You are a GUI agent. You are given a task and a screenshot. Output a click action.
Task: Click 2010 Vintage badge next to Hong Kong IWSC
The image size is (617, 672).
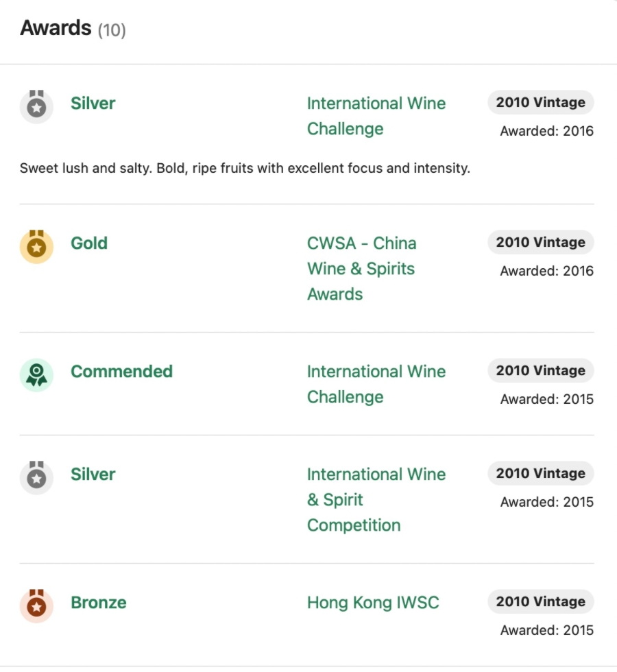540,601
